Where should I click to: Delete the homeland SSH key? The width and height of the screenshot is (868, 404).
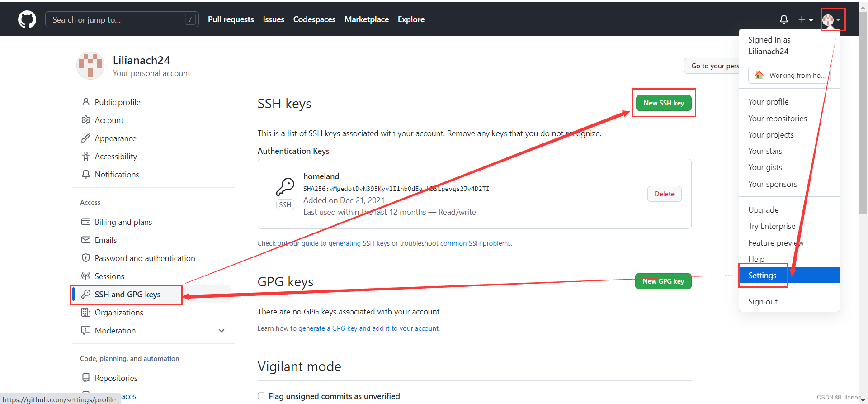click(x=664, y=194)
